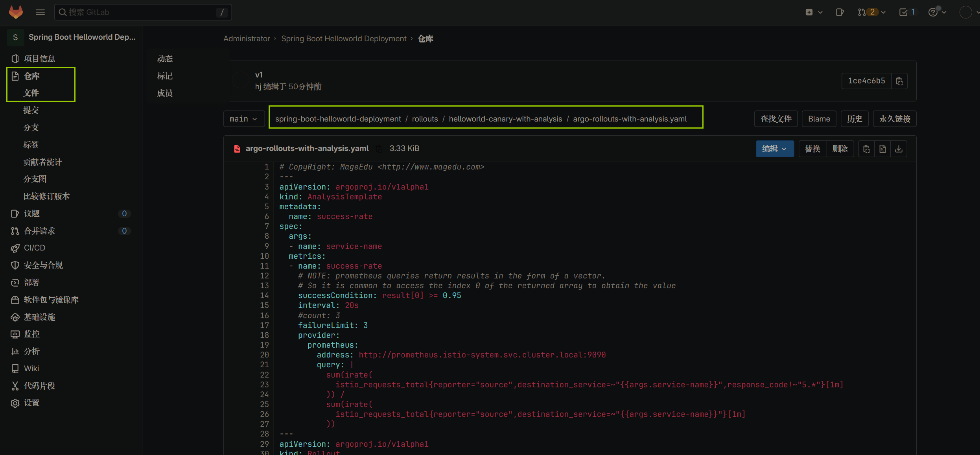
Task: Open the help question mark menu
Action: [x=937, y=12]
